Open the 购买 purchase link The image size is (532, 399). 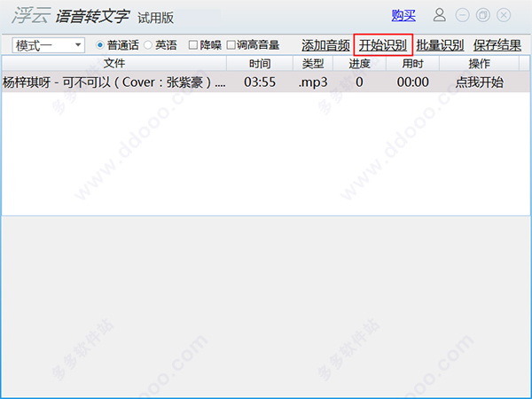coord(403,16)
